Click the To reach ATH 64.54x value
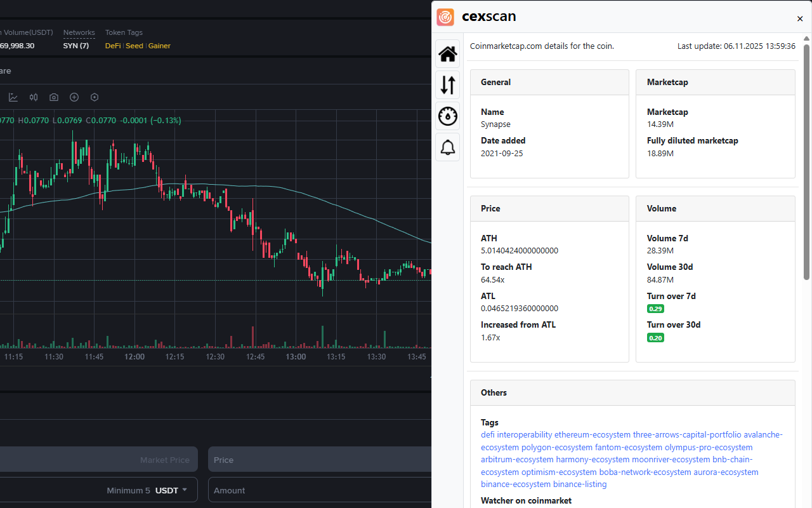 click(493, 279)
